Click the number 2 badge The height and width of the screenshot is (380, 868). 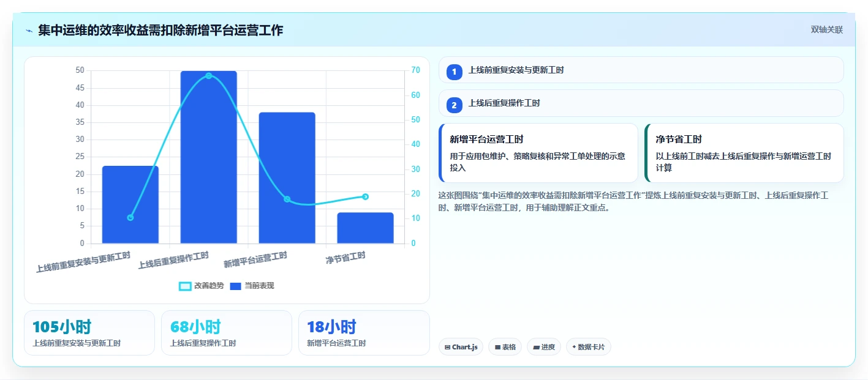point(454,105)
